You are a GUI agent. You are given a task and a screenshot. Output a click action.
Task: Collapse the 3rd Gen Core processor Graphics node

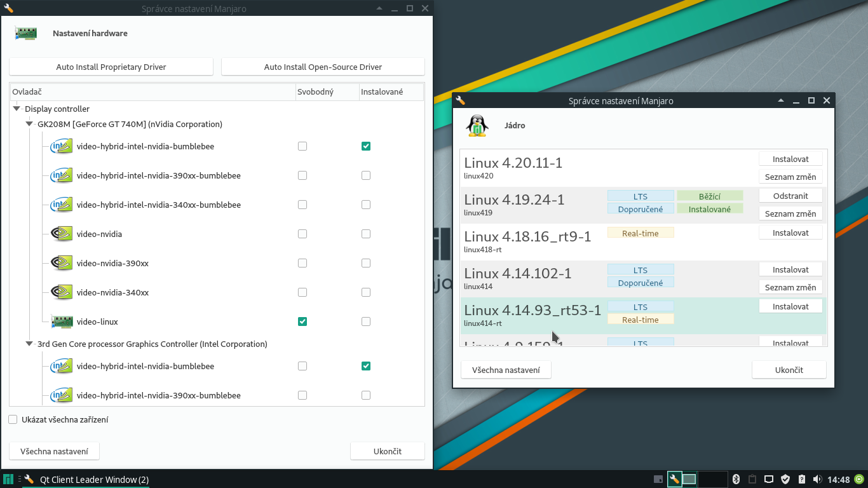pyautogui.click(x=29, y=344)
